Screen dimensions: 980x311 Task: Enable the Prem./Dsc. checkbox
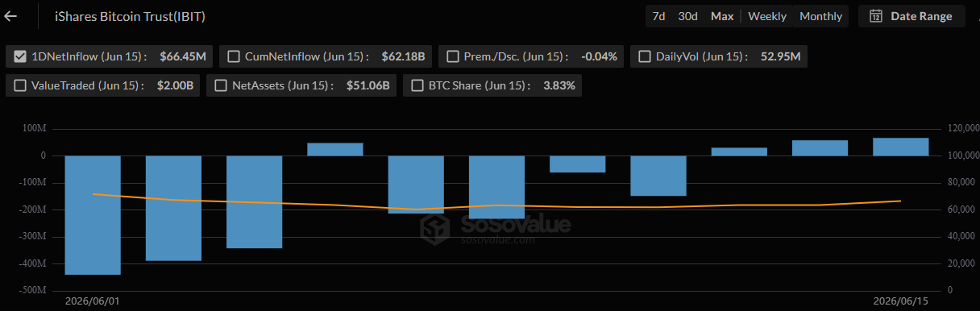click(453, 56)
